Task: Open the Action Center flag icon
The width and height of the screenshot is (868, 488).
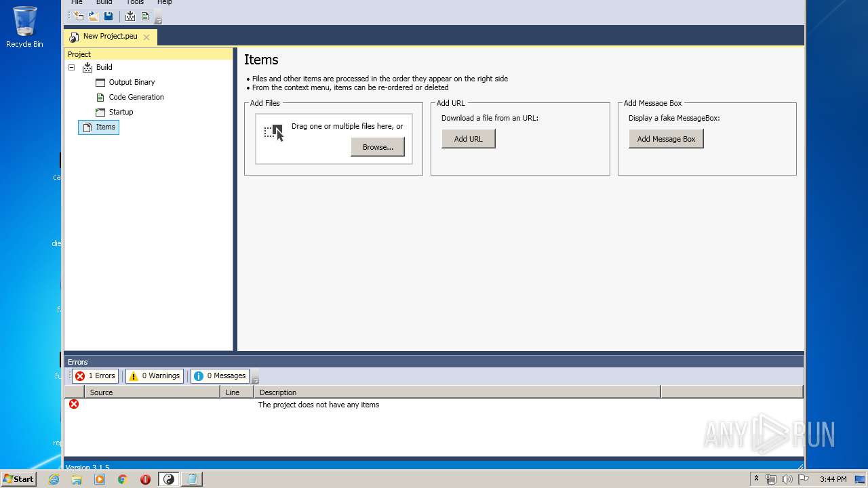Action: [x=804, y=479]
